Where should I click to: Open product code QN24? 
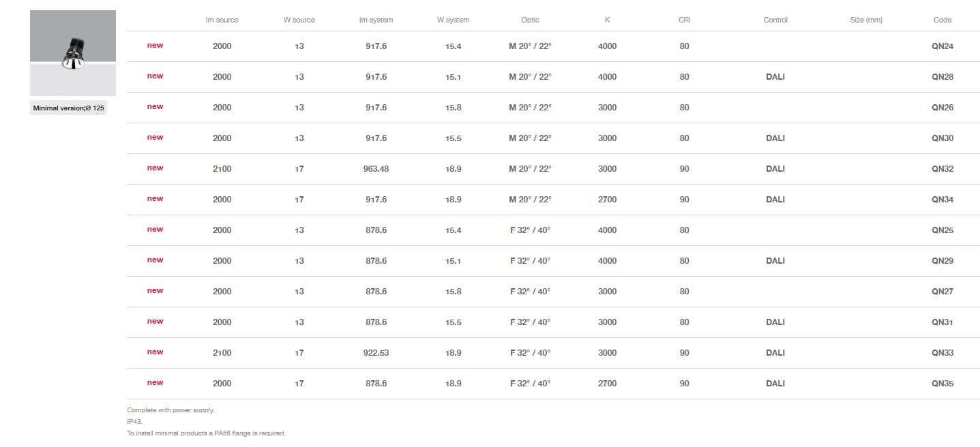tap(942, 46)
